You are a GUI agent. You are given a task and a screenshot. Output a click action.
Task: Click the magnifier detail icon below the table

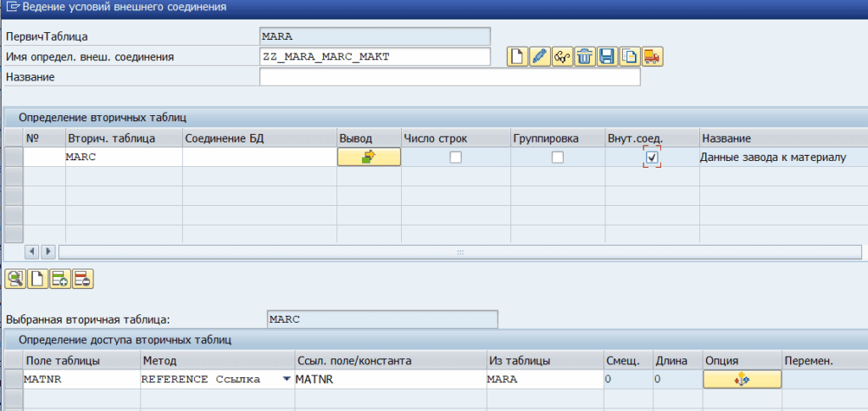pyautogui.click(x=14, y=279)
